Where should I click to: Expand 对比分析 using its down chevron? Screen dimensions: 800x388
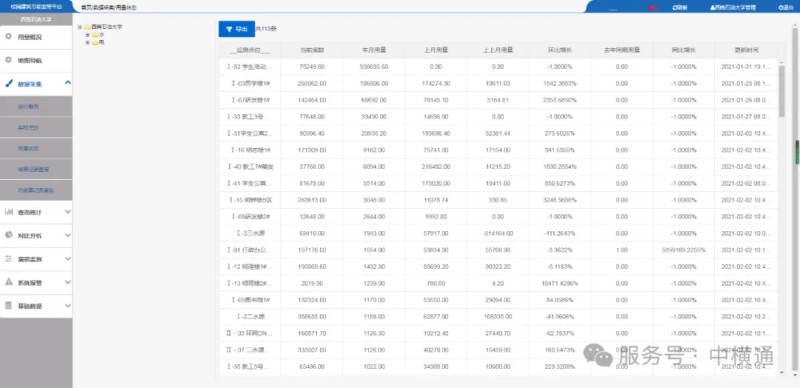[x=68, y=235]
